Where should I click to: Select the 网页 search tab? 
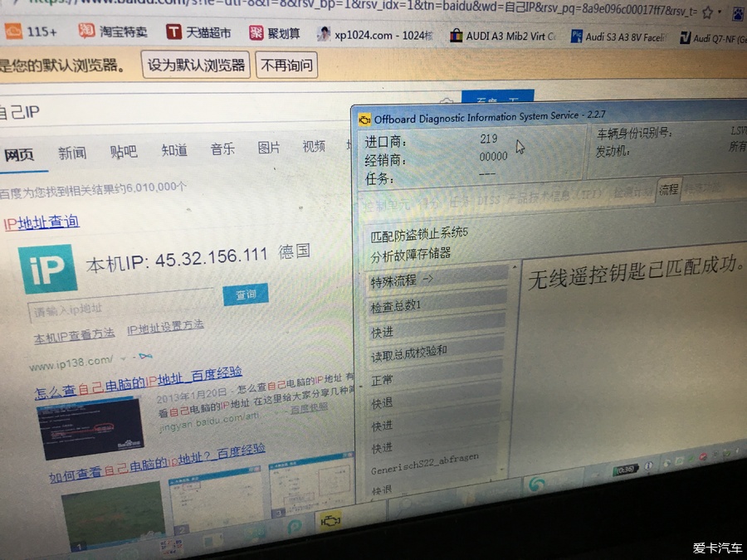tap(19, 154)
